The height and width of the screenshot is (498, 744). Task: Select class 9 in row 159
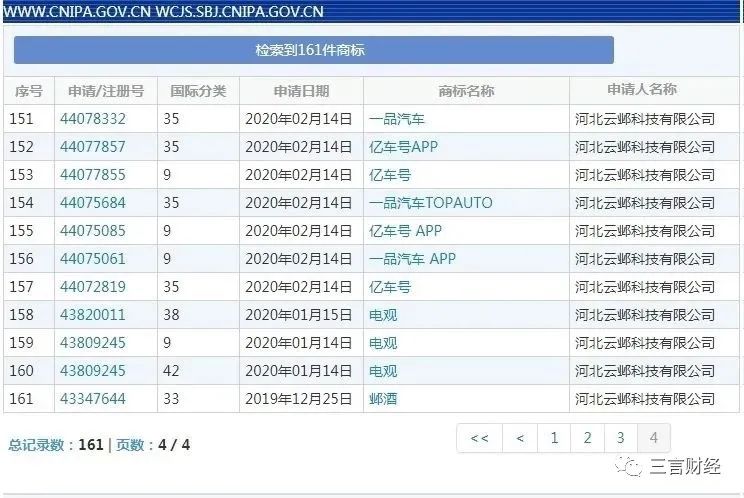[167, 342]
